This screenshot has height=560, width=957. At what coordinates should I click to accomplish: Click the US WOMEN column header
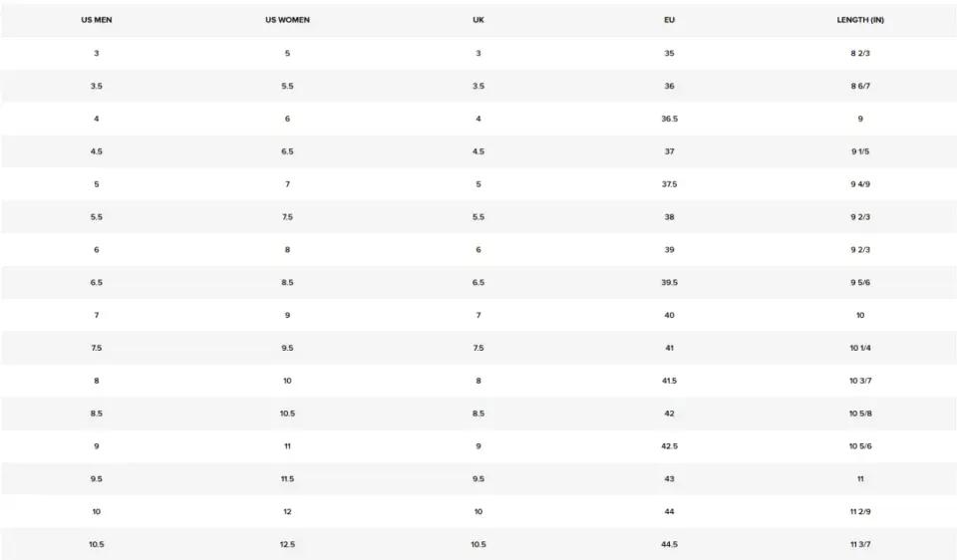coord(287,20)
